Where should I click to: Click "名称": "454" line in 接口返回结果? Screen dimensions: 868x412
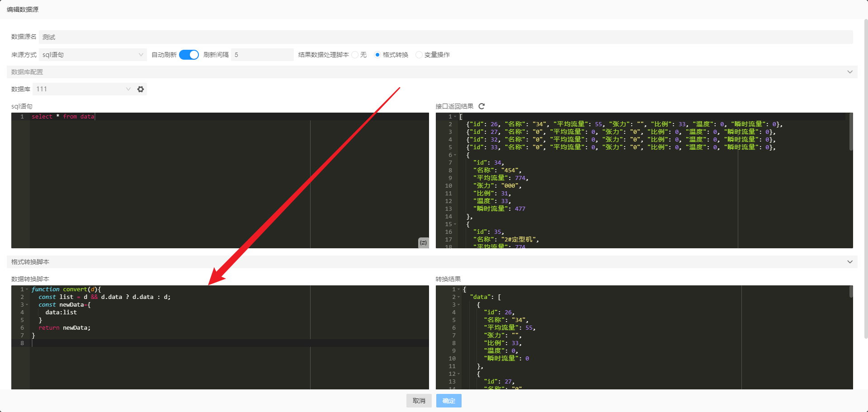(497, 170)
